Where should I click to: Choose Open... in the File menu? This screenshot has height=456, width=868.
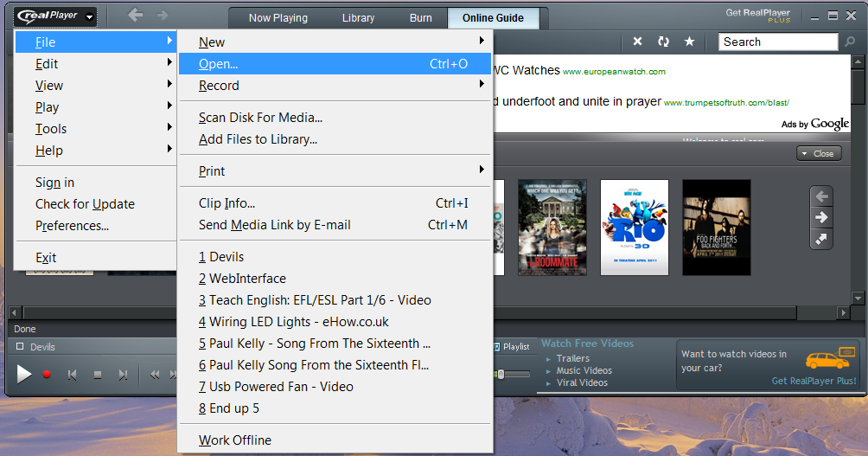point(335,64)
